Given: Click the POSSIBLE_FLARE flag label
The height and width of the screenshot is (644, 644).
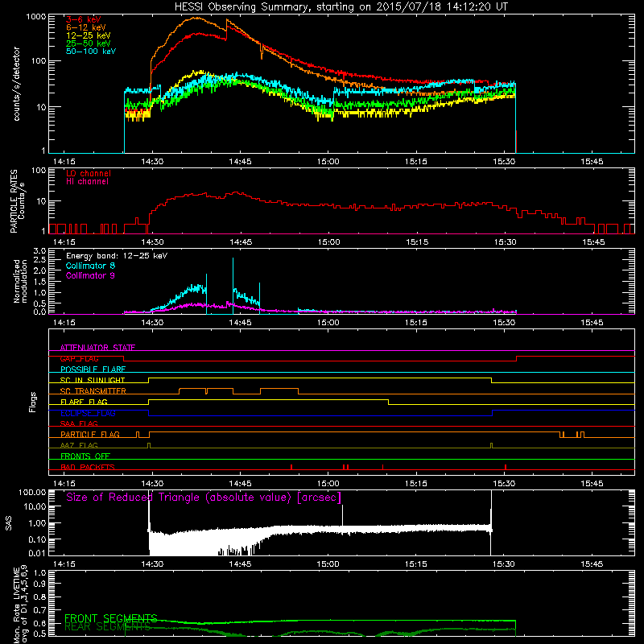Looking at the screenshot, I should click(x=93, y=369).
